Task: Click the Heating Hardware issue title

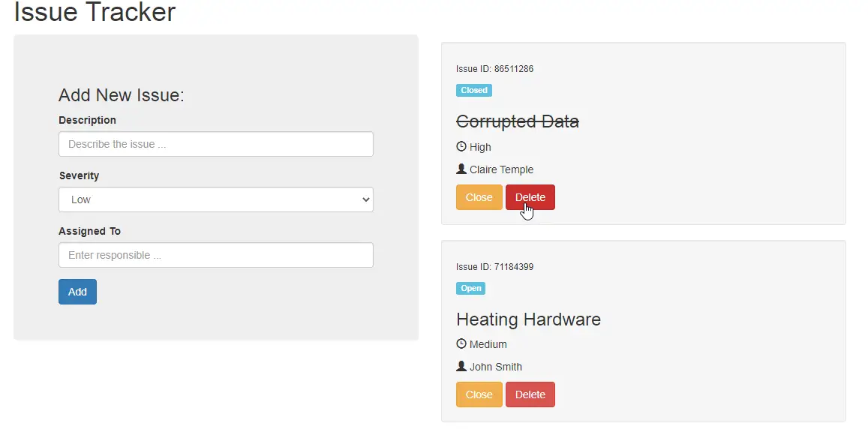Action: 528,319
